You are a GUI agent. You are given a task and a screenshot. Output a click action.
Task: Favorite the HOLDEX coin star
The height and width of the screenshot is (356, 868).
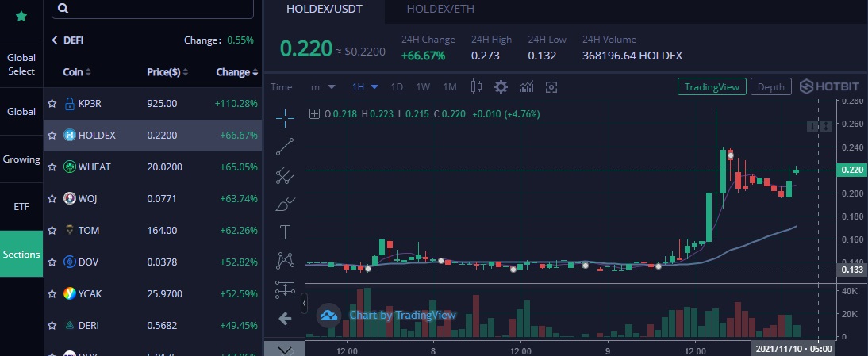click(52, 135)
